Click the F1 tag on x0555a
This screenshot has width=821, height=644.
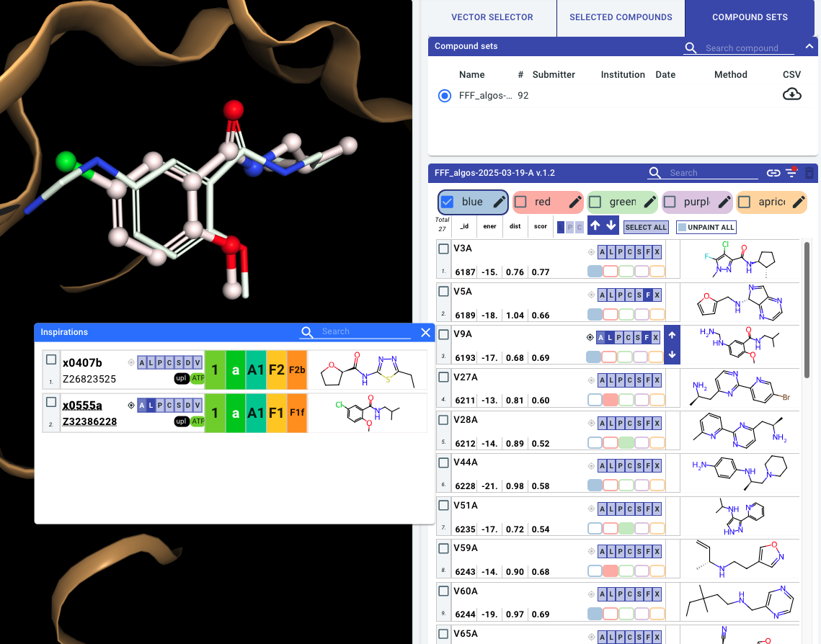point(277,413)
